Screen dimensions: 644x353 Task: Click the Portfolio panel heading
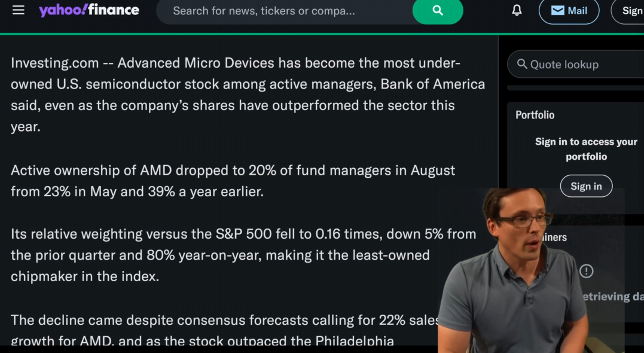coord(535,115)
